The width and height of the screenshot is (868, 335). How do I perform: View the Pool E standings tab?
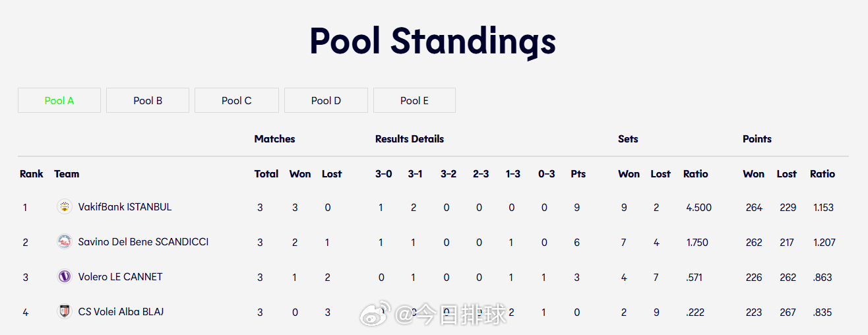point(414,100)
